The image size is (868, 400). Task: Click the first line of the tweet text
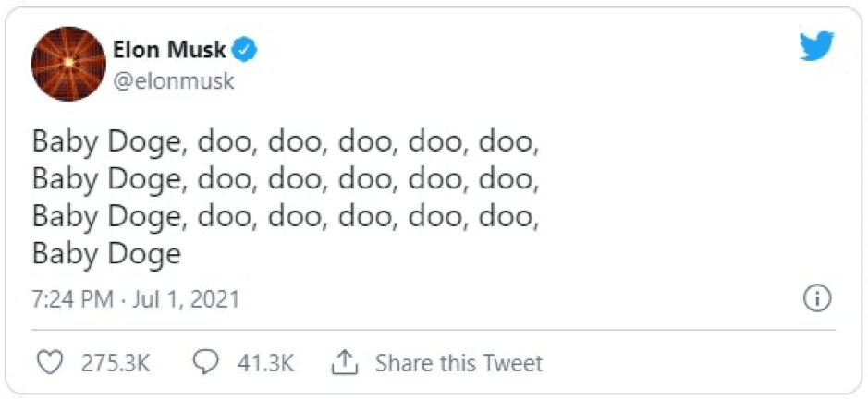click(287, 143)
